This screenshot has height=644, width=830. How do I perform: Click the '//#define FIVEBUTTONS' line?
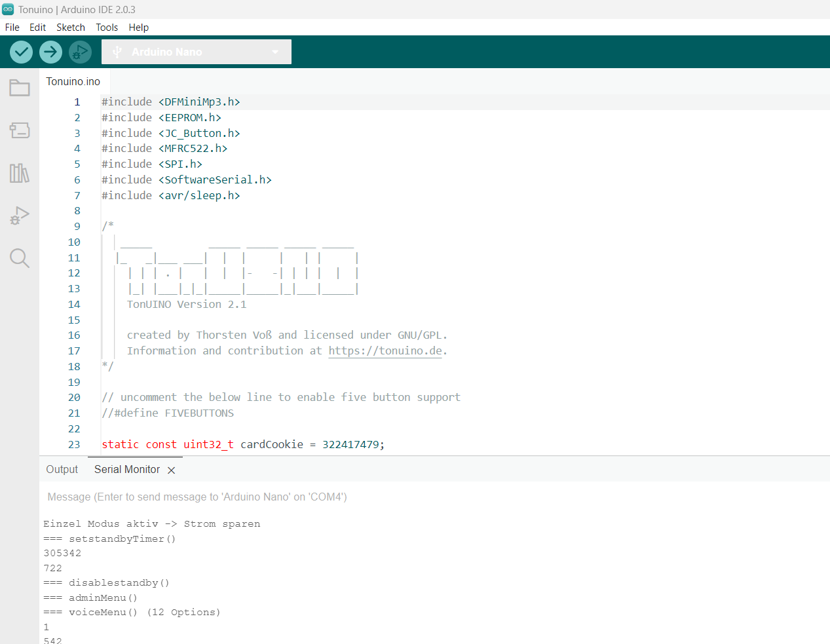[168, 413]
